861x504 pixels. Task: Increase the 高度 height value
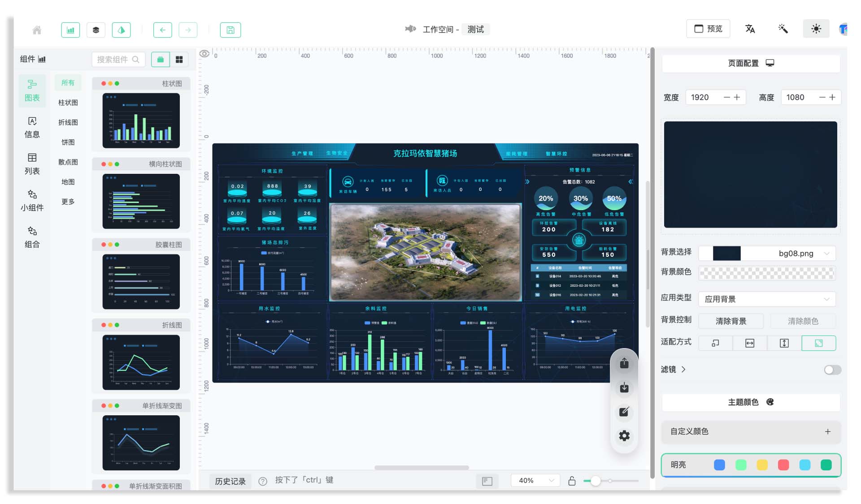(832, 97)
